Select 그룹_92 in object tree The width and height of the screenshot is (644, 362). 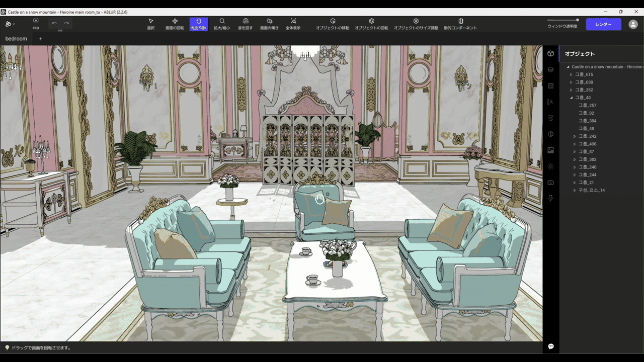tap(587, 113)
